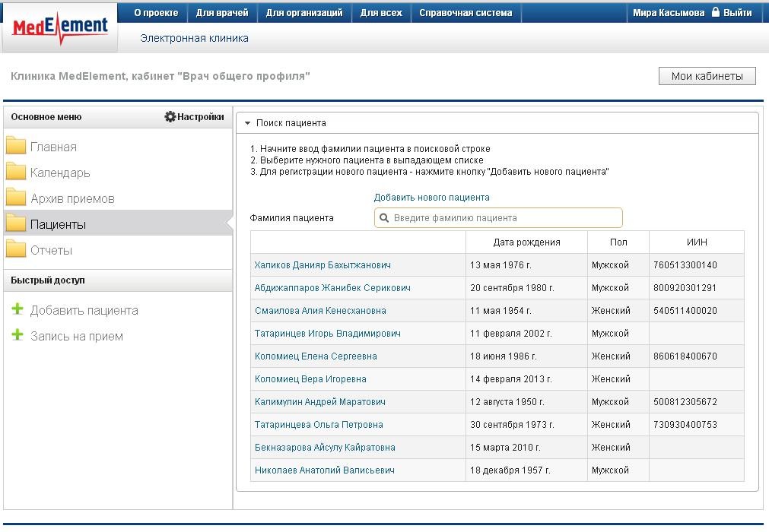This screenshot has height=532, width=769.
Task: Click the MedElement logo
Action: tap(60, 27)
